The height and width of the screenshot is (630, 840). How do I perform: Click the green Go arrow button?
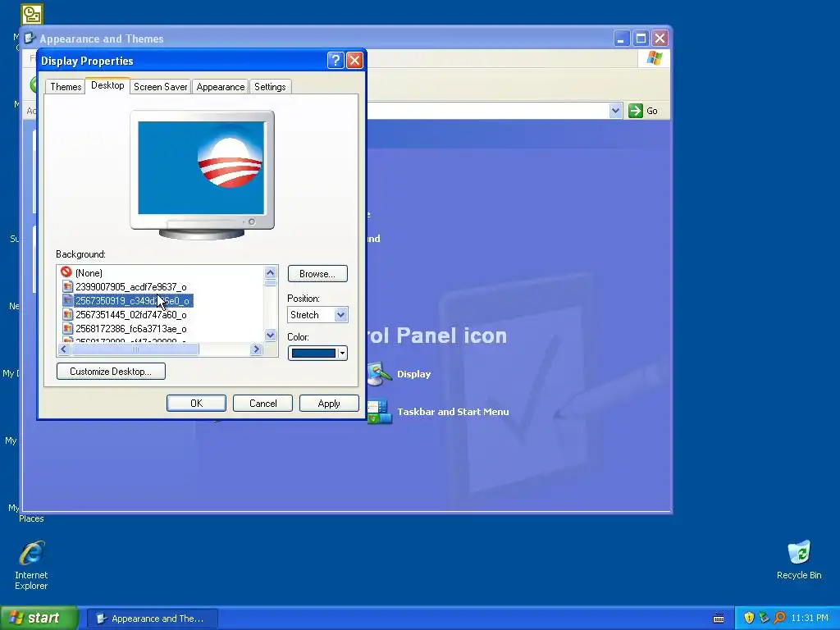(636, 111)
